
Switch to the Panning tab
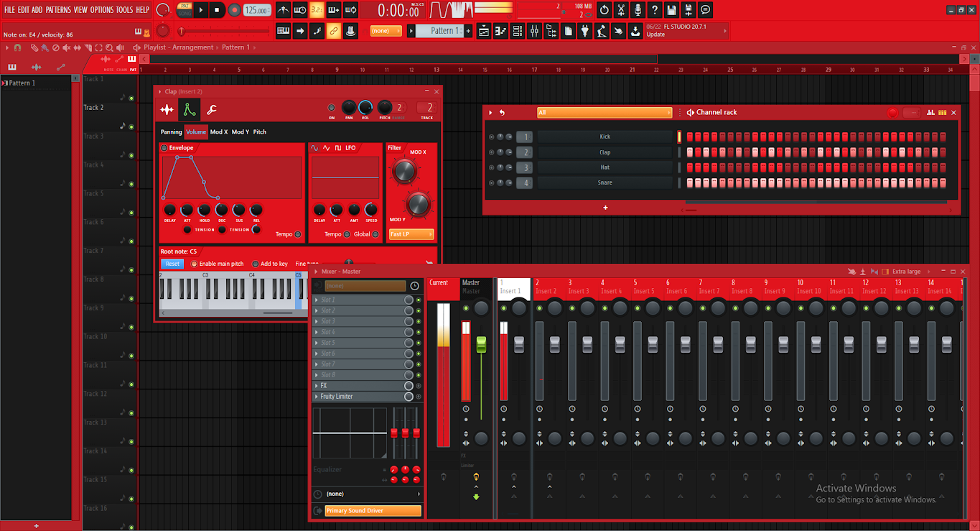click(172, 131)
